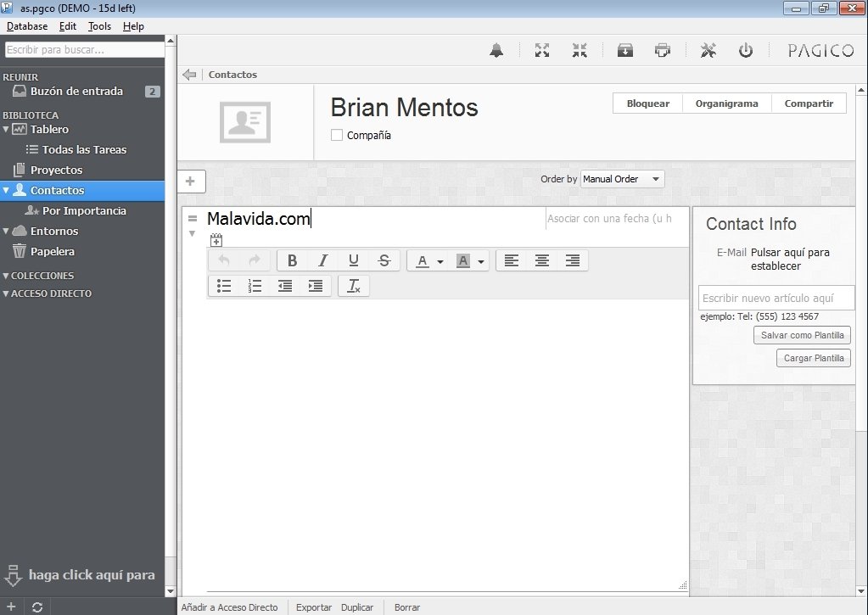Open the tools preferences icon
Screen dimensions: 868x615
(x=708, y=50)
